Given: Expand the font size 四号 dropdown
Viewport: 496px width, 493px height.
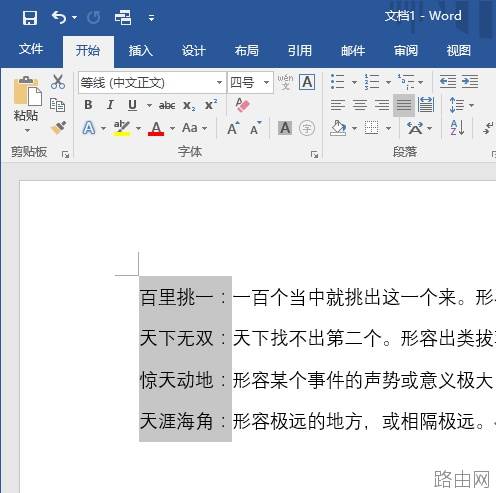Looking at the screenshot, I should (266, 82).
